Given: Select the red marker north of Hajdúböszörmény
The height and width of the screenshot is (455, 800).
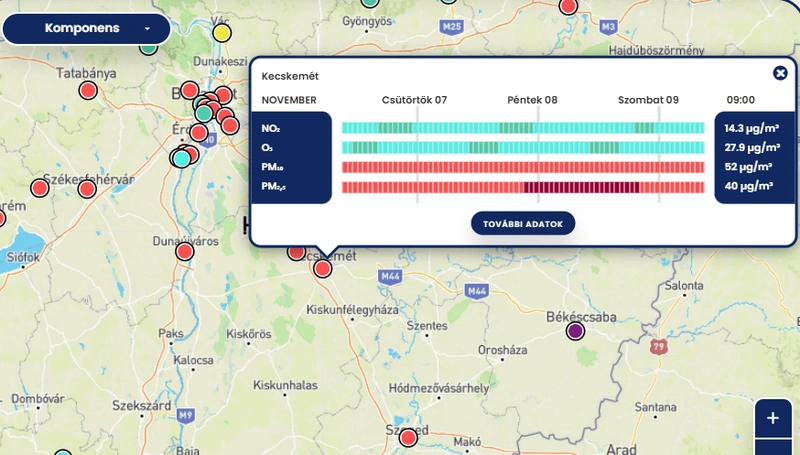Looking at the screenshot, I should click(568, 7).
